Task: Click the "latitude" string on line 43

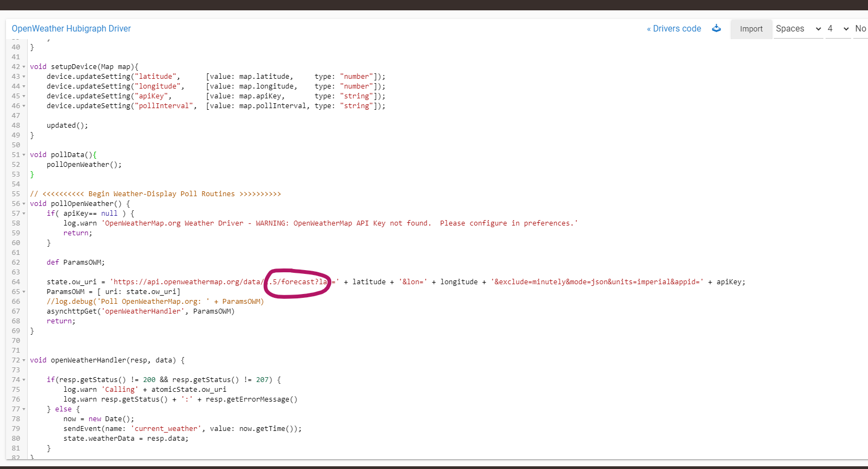Action: (156, 77)
